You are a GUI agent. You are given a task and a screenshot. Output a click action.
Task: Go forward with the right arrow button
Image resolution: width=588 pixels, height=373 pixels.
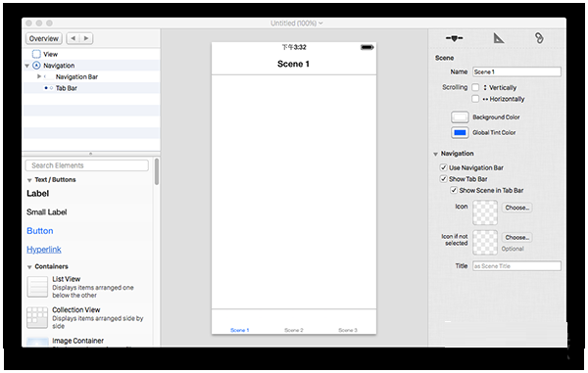(86, 38)
